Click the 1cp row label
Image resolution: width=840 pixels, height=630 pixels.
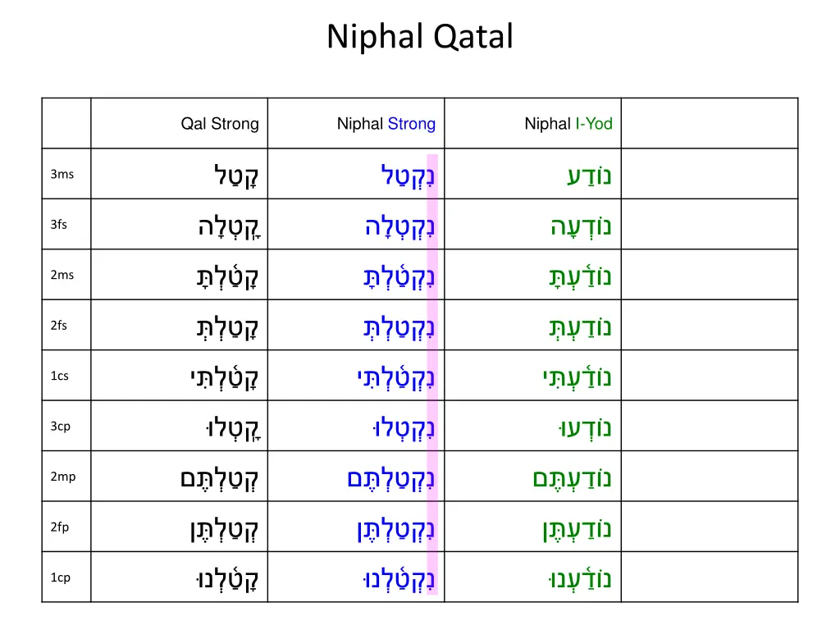[60, 577]
